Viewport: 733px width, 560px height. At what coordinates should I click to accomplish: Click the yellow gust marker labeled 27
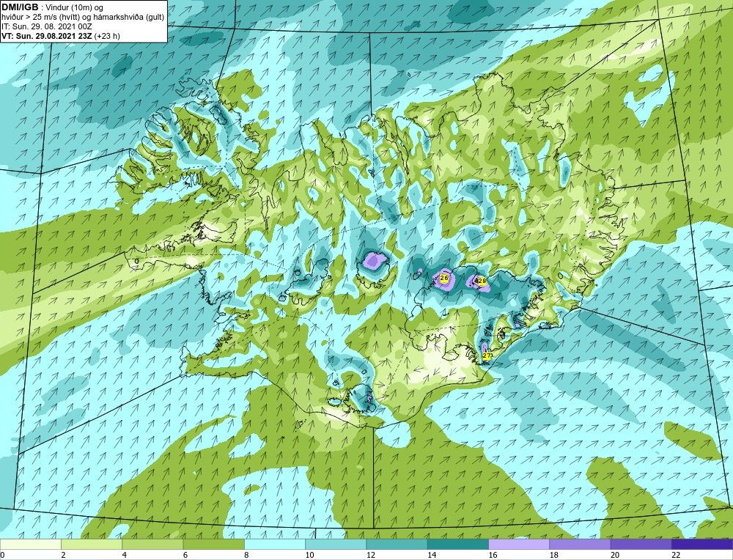pyautogui.click(x=487, y=356)
